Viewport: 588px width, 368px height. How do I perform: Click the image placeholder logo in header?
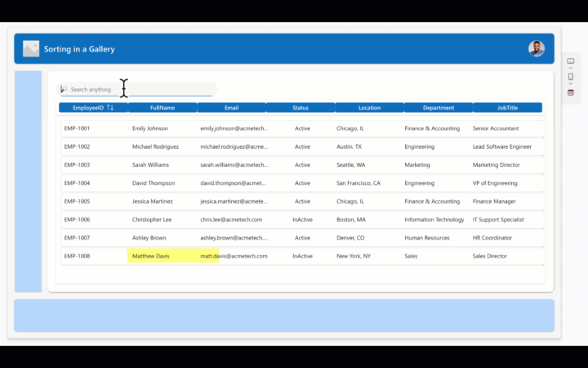click(x=31, y=49)
